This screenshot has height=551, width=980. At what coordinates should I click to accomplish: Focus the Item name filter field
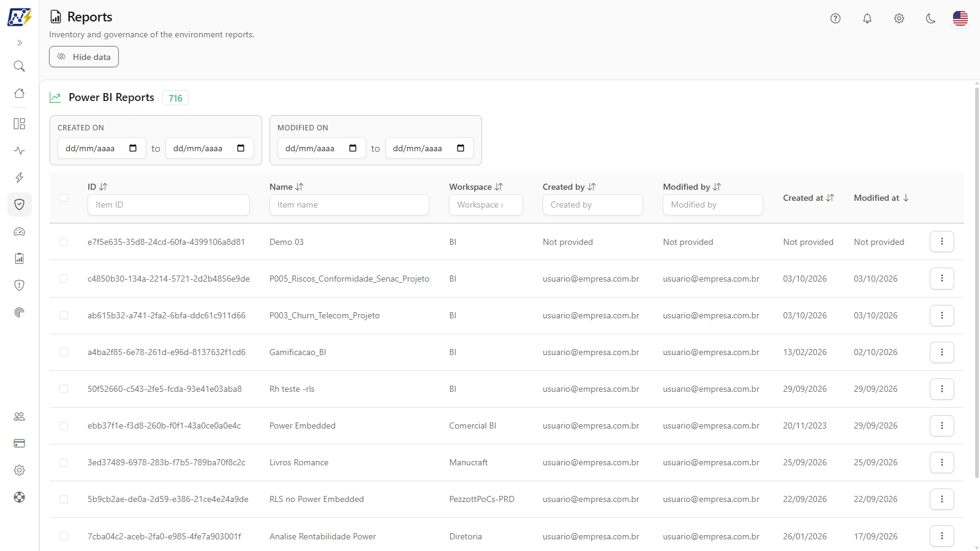click(349, 204)
